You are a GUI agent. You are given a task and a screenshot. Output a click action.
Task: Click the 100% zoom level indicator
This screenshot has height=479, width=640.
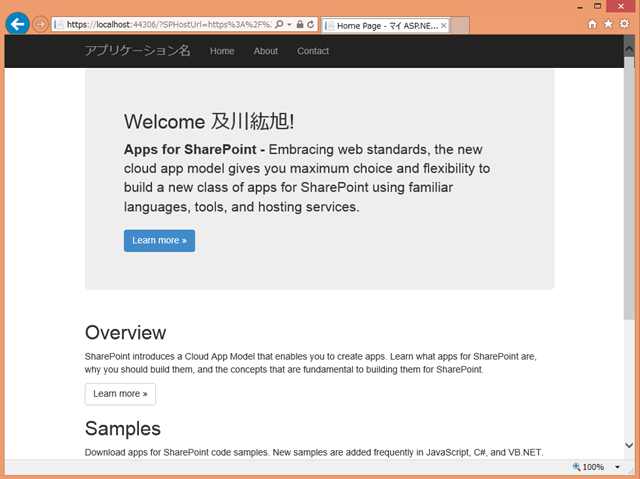590,468
